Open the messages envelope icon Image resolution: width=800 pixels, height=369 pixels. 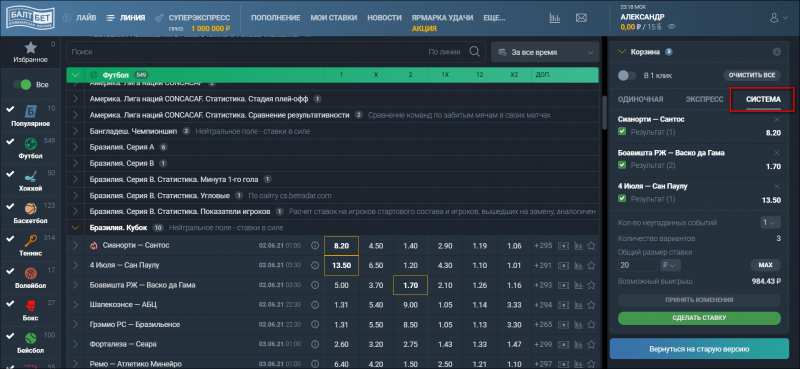[x=581, y=18]
